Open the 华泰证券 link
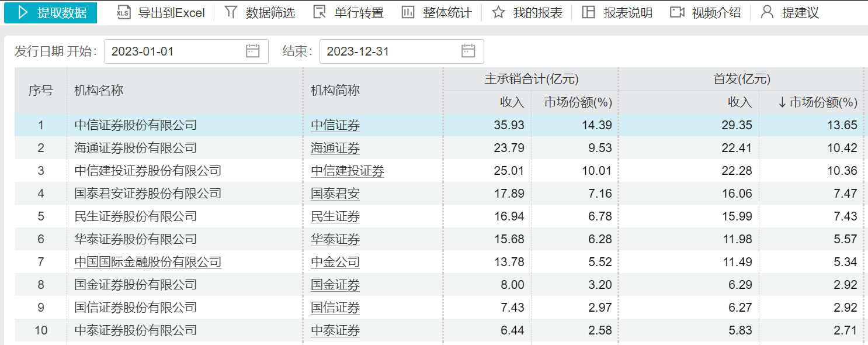Screen dimensions: 868x345 [335, 239]
